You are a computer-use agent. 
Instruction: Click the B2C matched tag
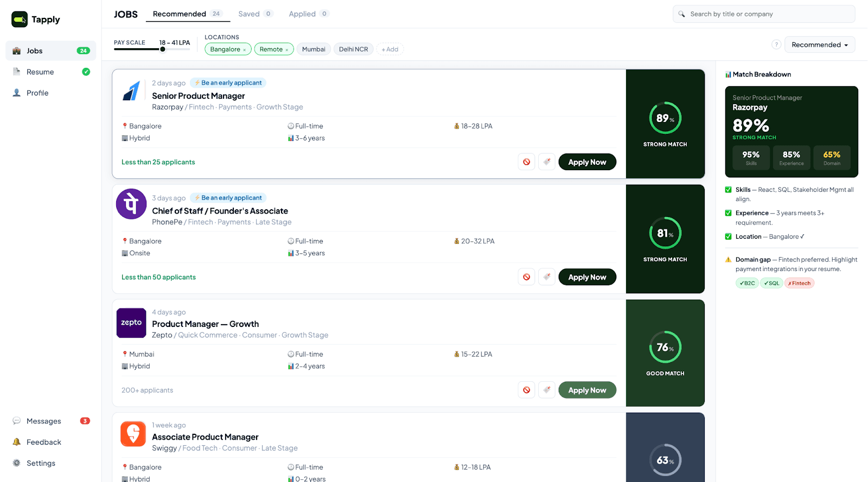point(747,283)
